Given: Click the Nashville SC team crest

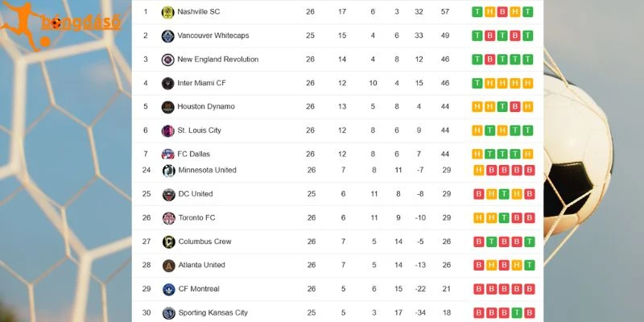Looking at the screenshot, I should 167,12.
